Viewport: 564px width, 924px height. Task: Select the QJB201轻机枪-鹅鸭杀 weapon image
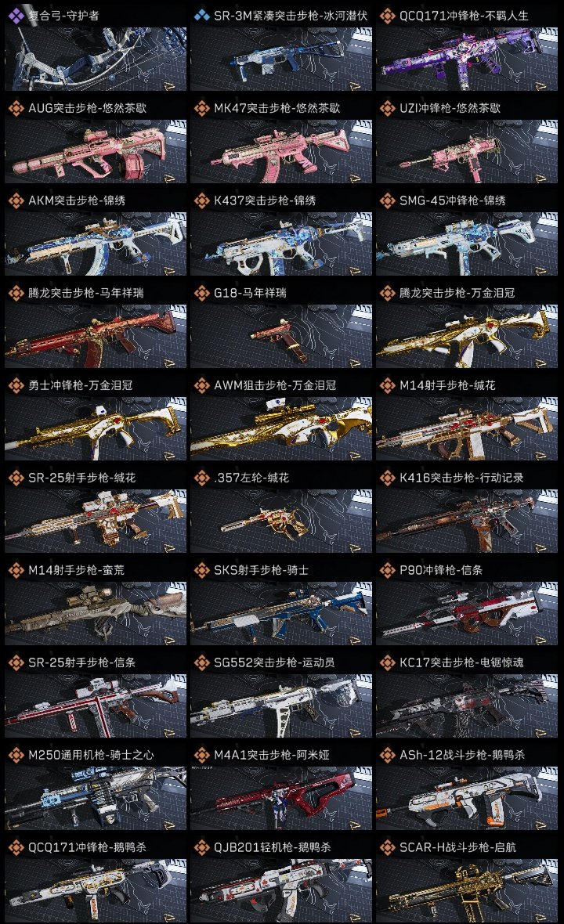tap(281, 891)
